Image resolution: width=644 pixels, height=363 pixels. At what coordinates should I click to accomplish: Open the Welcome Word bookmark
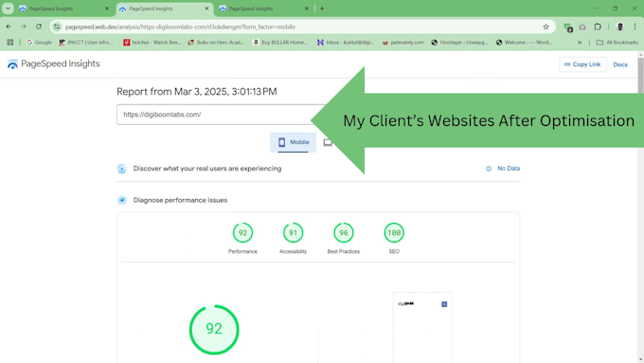coord(524,43)
